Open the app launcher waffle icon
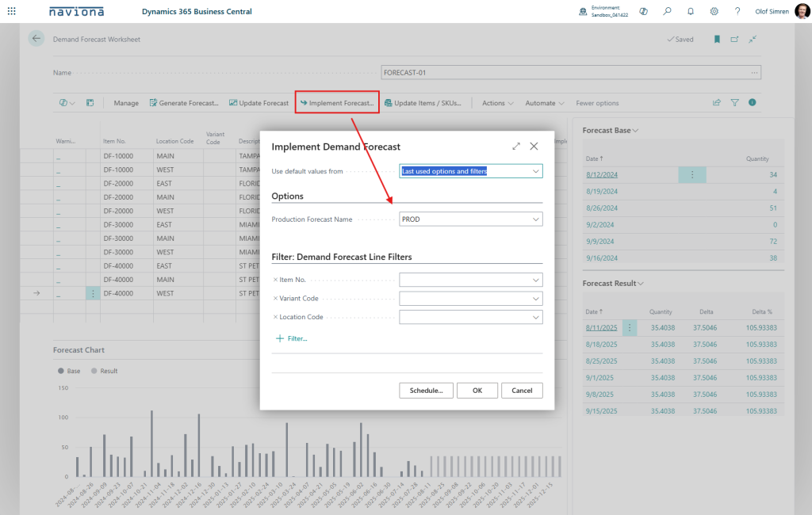Screen dimensions: 812x515 (x=11, y=11)
